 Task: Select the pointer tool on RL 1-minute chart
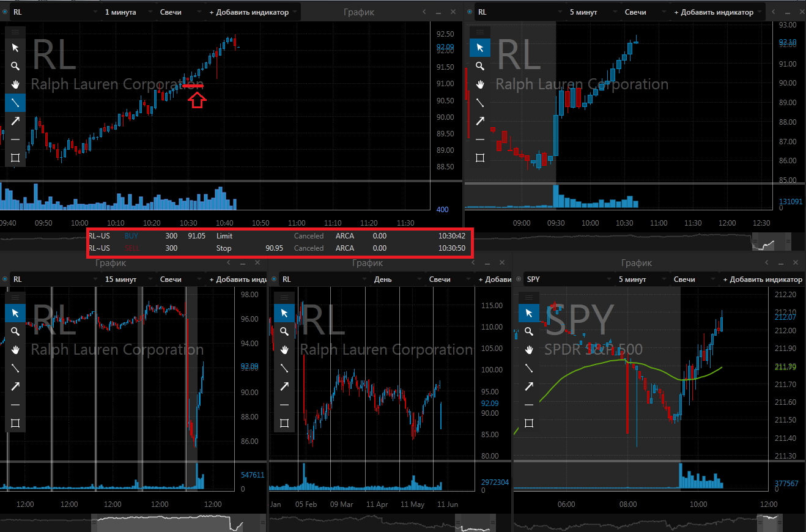click(15, 48)
